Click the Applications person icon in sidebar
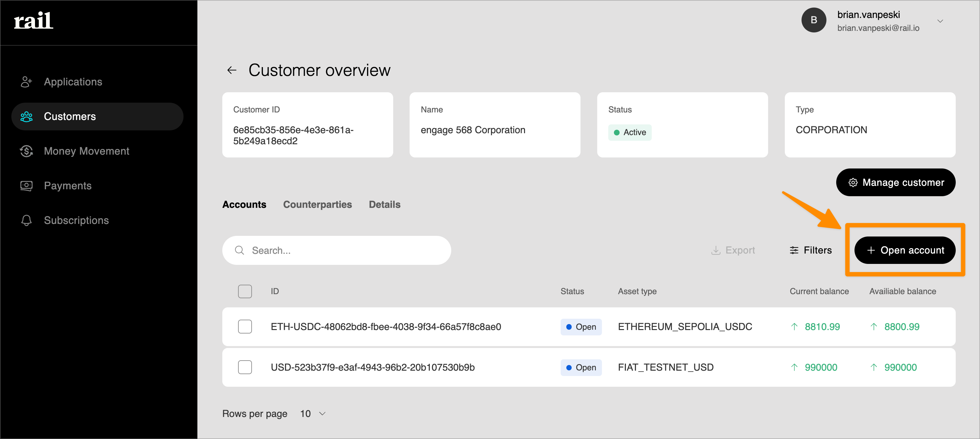The height and width of the screenshot is (439, 980). pos(26,82)
